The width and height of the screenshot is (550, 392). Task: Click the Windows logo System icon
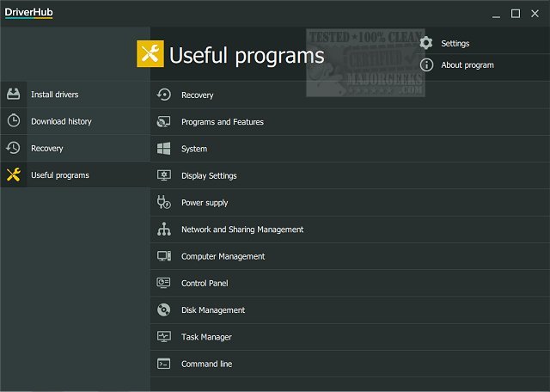[164, 149]
